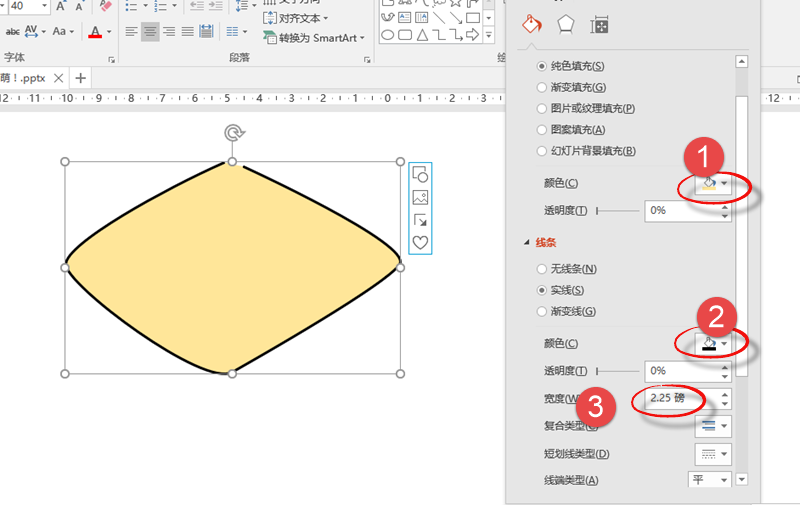Click the resize arrow icon in floating toolbar
The width and height of the screenshot is (800, 505).
(420, 220)
